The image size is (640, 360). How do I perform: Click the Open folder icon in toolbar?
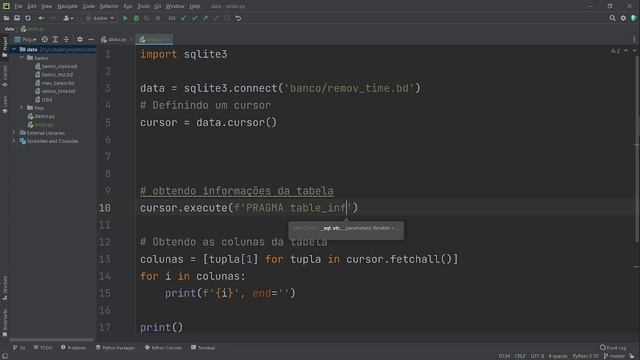pyautogui.click(x=6, y=18)
